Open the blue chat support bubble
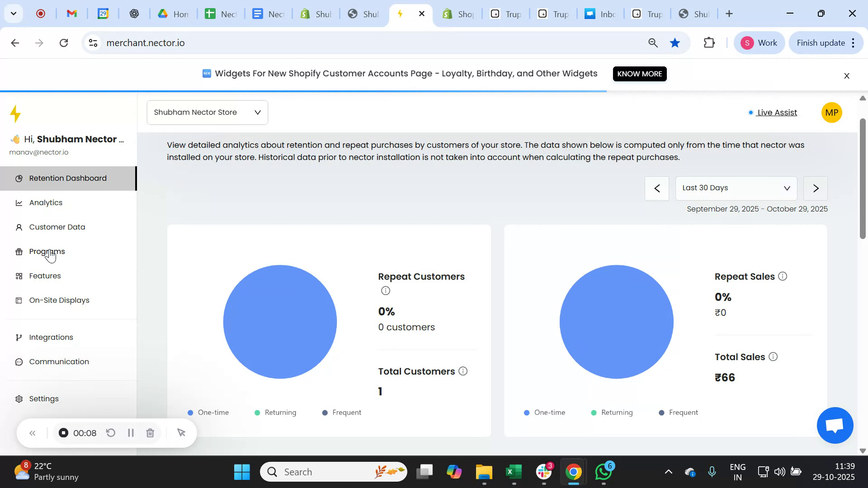Screen dimensions: 868x488 pos(835,425)
